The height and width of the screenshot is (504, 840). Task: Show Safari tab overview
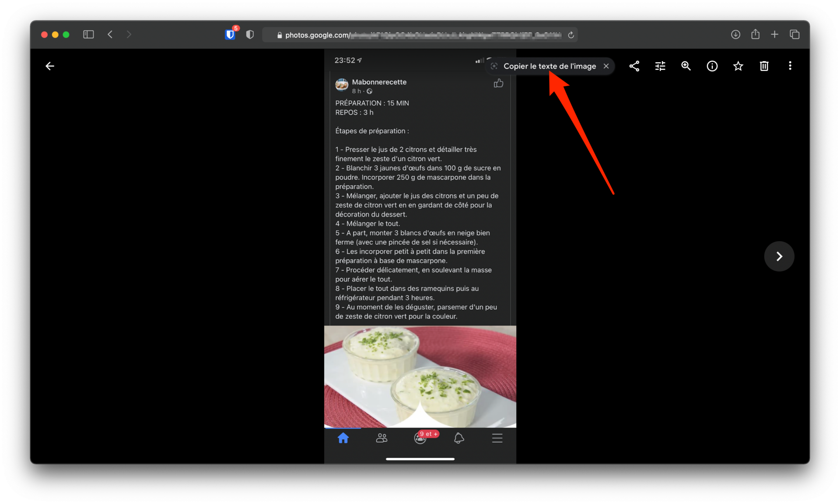click(x=794, y=35)
